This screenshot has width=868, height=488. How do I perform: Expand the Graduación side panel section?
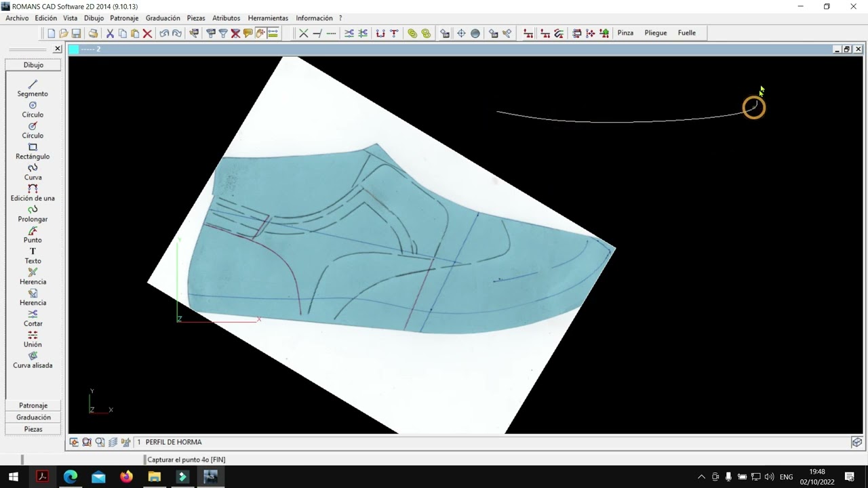coord(33,418)
